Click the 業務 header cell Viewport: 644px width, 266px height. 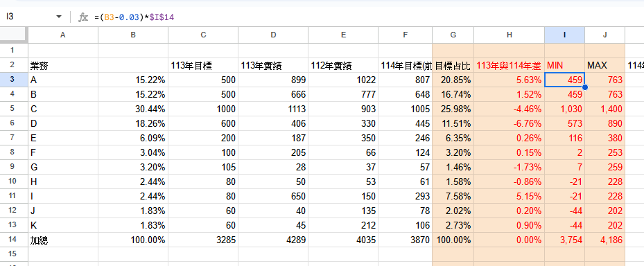63,65
